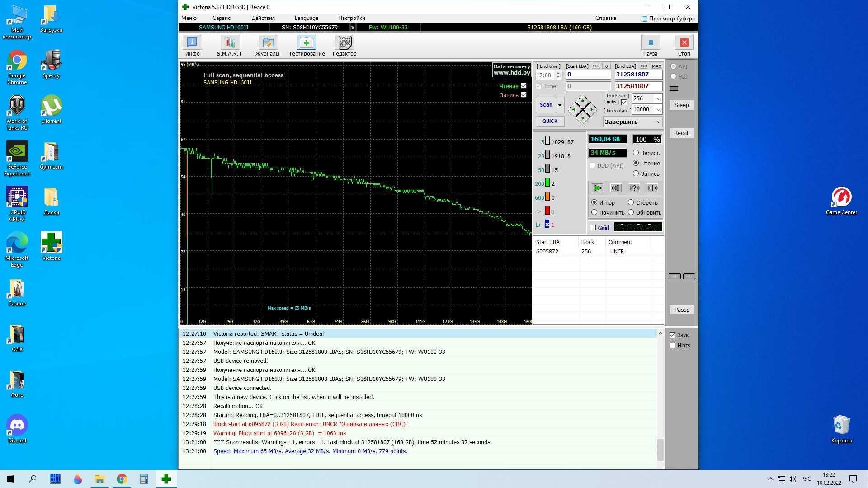Click the Start LBA input field
This screenshot has height=488, width=868.
click(589, 75)
